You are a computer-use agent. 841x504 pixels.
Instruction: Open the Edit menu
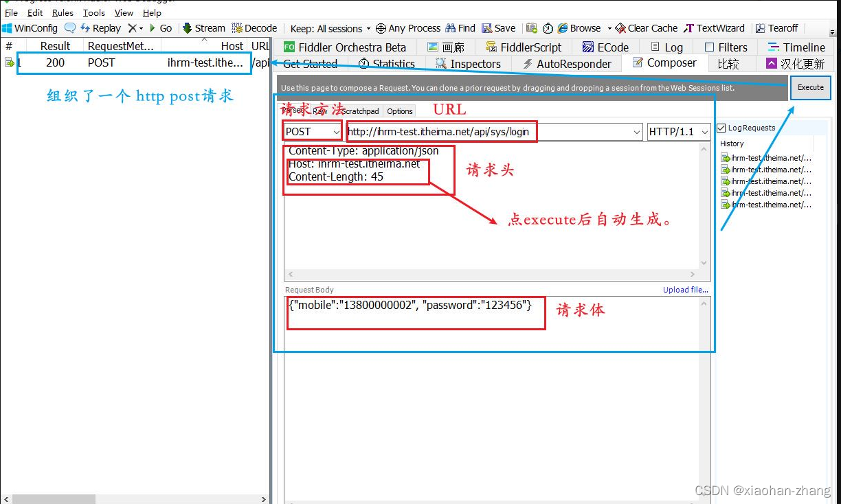pos(35,12)
